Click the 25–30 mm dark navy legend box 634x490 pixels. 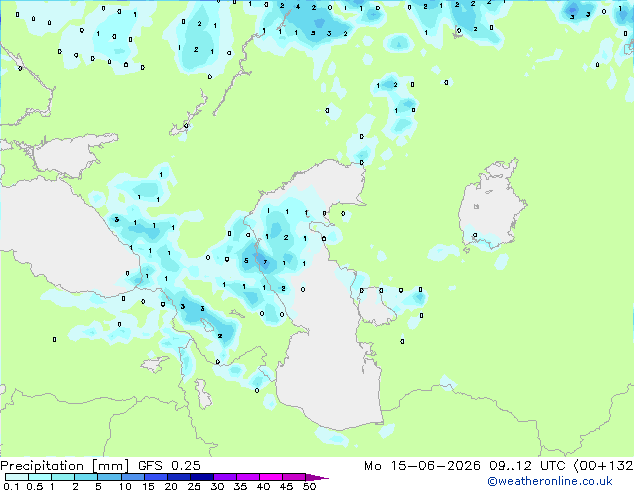202,477
